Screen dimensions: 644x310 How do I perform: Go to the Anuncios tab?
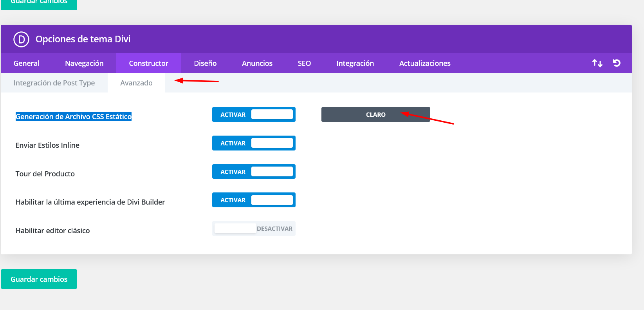(x=257, y=63)
